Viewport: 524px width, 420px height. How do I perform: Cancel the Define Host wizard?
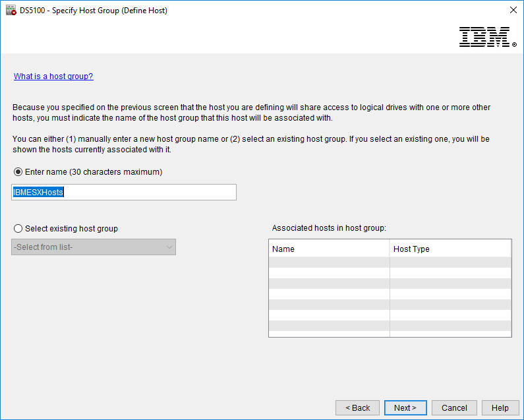click(454, 408)
